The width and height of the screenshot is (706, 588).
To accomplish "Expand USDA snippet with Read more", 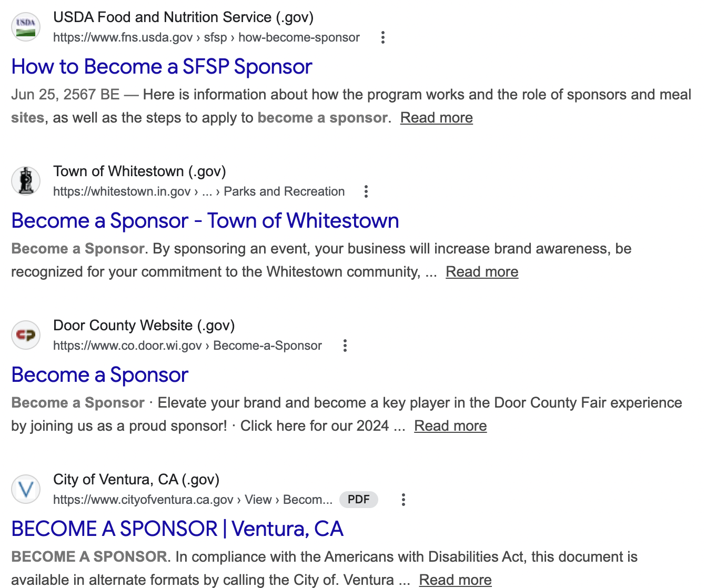I will coord(436,118).
